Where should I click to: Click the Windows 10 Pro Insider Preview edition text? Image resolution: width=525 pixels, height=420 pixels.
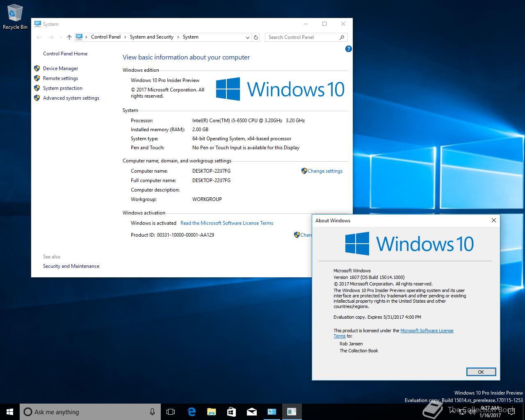click(x=165, y=80)
